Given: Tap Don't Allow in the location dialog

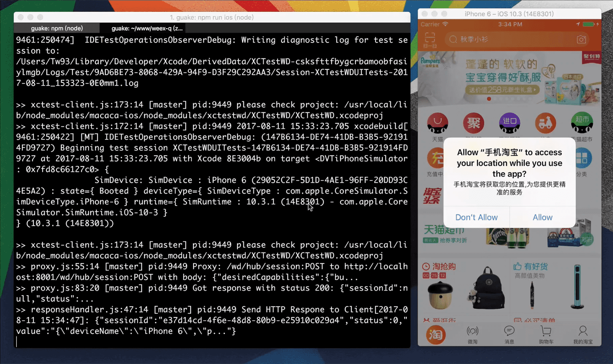Looking at the screenshot, I should (476, 217).
